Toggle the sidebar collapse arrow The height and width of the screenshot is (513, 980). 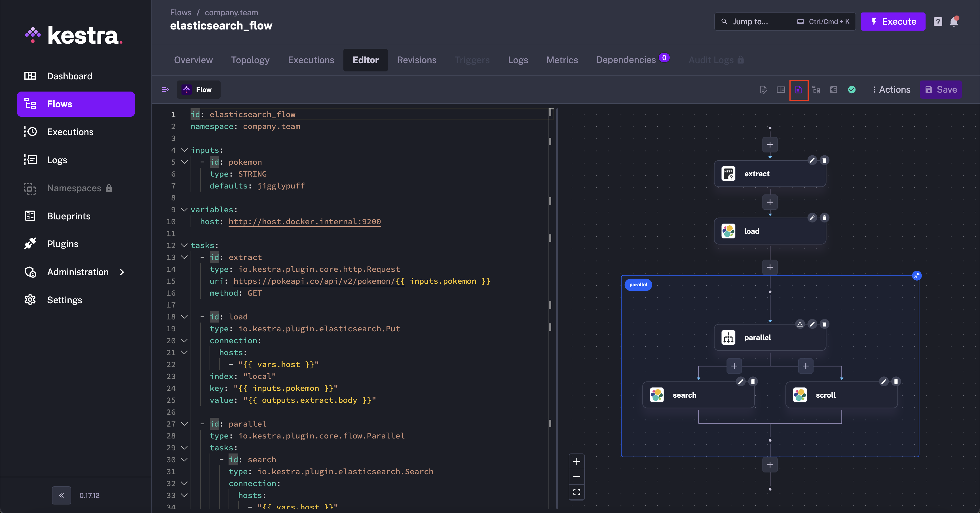pyautogui.click(x=61, y=495)
